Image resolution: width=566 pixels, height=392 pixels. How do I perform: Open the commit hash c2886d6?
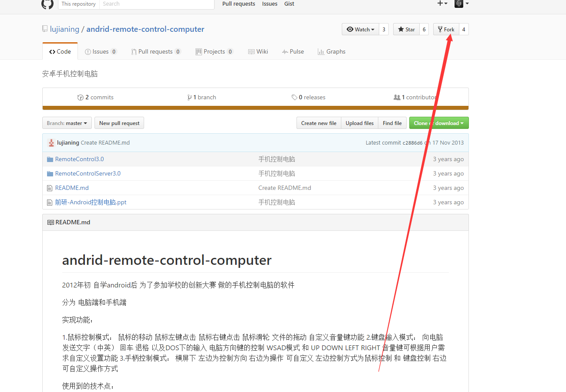point(412,143)
